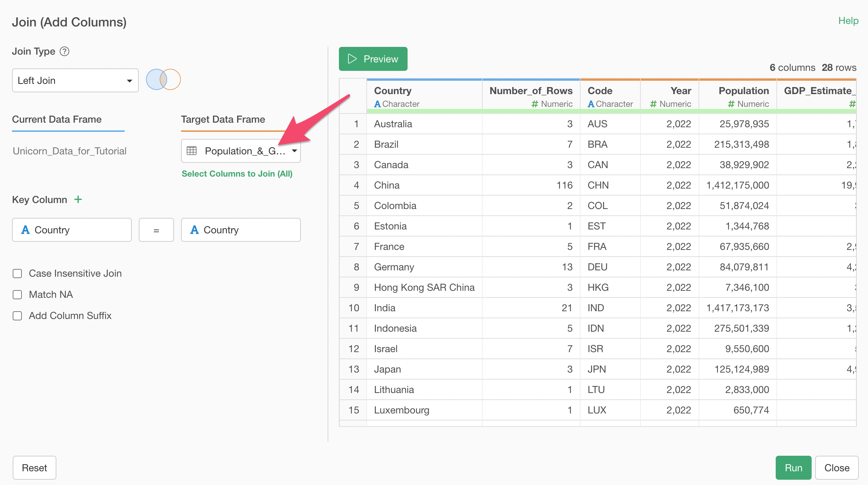Click the character type icon in current Country key

(x=25, y=230)
